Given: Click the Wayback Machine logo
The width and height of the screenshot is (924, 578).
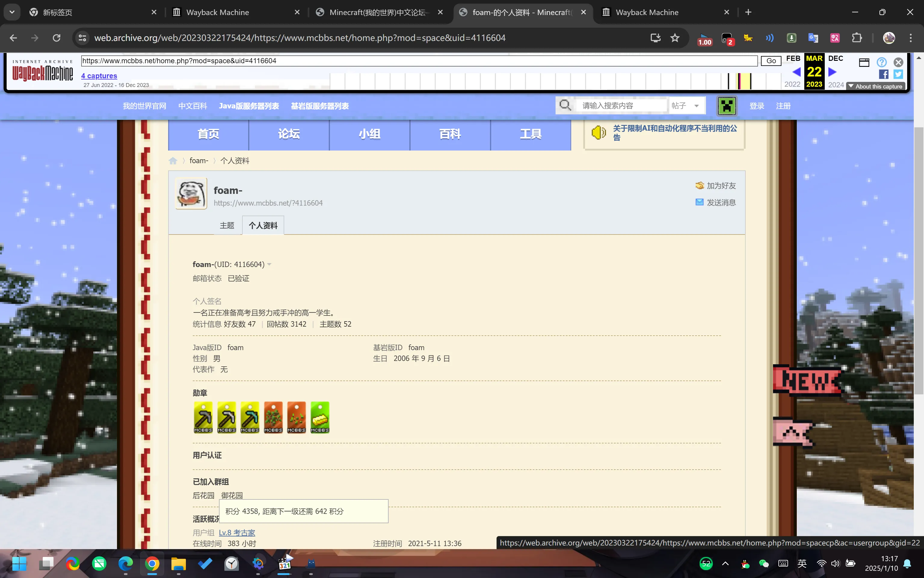Looking at the screenshot, I should pyautogui.click(x=42, y=71).
